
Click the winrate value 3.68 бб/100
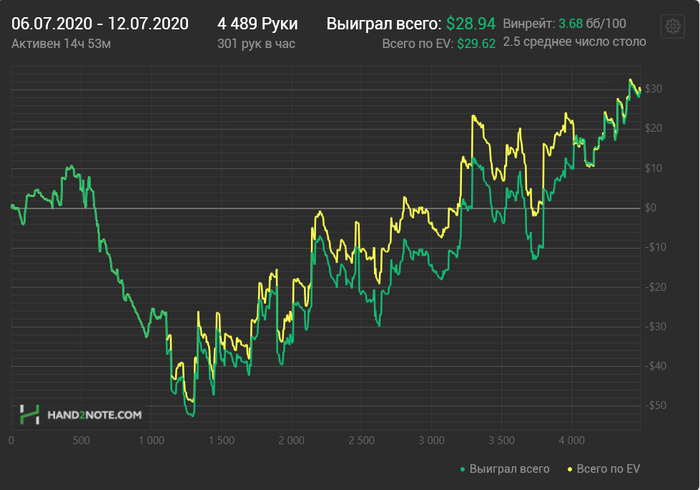pos(592,24)
